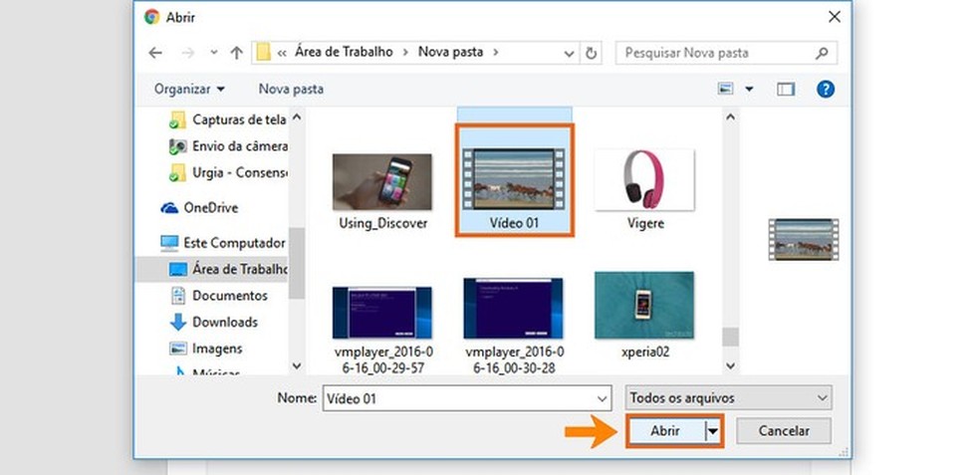Click sidebar scroll down arrow
This screenshot has height=475, width=980.
[297, 366]
